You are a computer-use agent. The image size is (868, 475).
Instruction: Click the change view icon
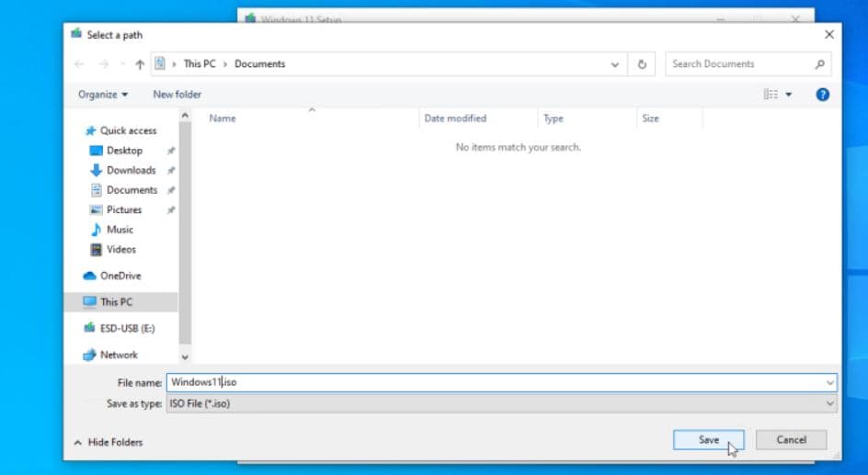coord(771,95)
